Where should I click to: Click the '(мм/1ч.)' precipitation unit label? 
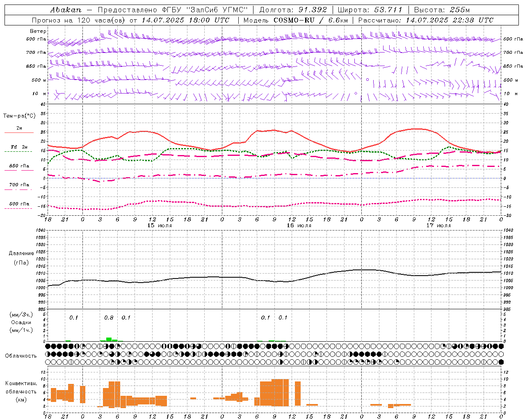tap(21, 330)
